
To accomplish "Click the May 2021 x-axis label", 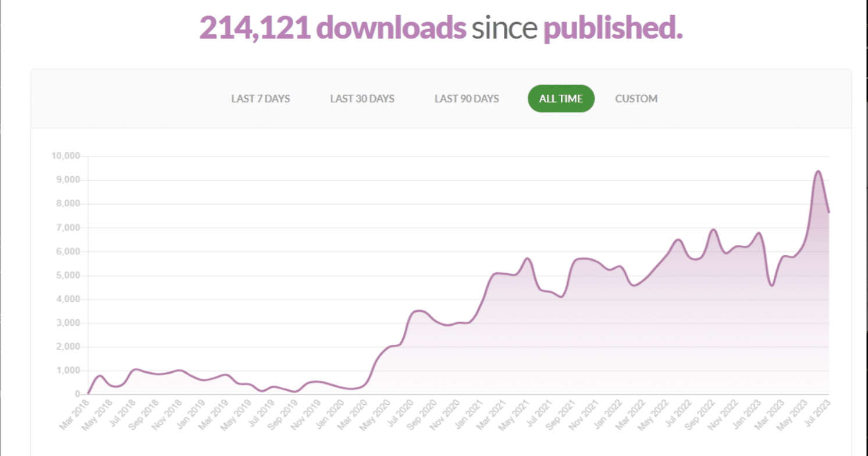I will click(x=513, y=414).
